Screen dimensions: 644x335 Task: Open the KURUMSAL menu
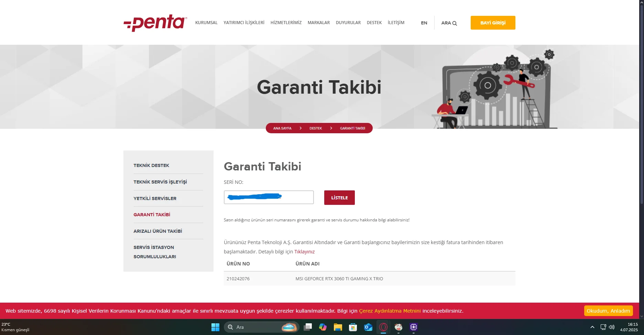pyautogui.click(x=206, y=23)
